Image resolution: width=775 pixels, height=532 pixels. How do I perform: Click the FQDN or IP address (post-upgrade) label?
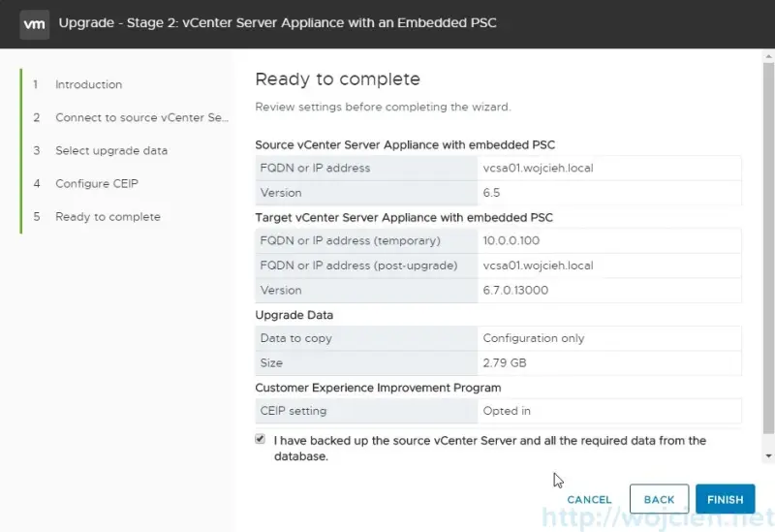[358, 266]
